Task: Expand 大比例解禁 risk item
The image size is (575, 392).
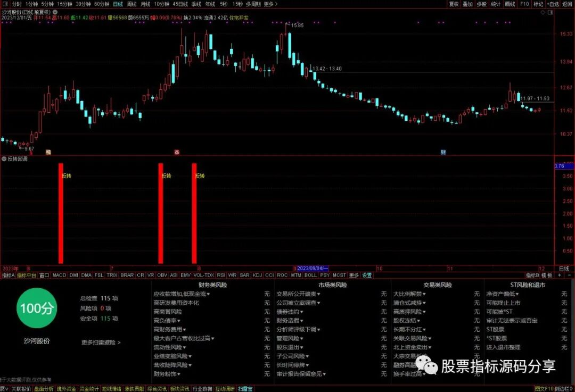Action: pyautogui.click(x=409, y=294)
